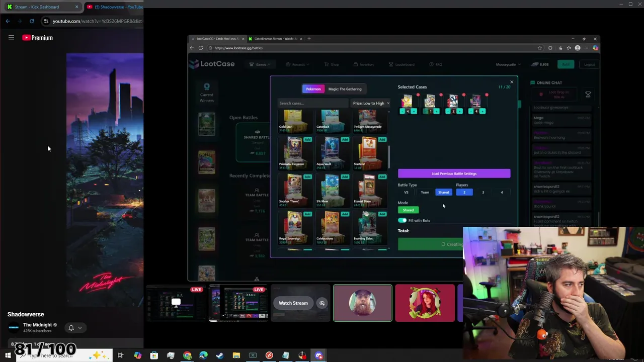
Task: Add the Starters! case
Action: [x=382, y=139]
